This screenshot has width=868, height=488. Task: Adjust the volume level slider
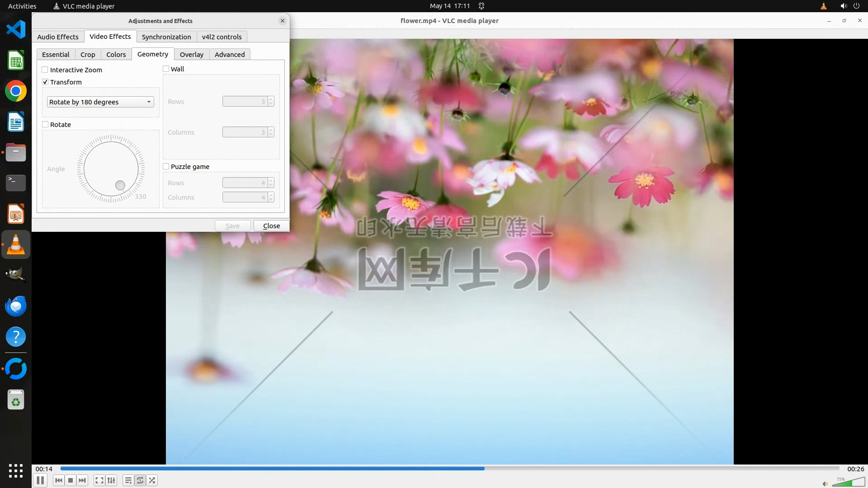[848, 483]
